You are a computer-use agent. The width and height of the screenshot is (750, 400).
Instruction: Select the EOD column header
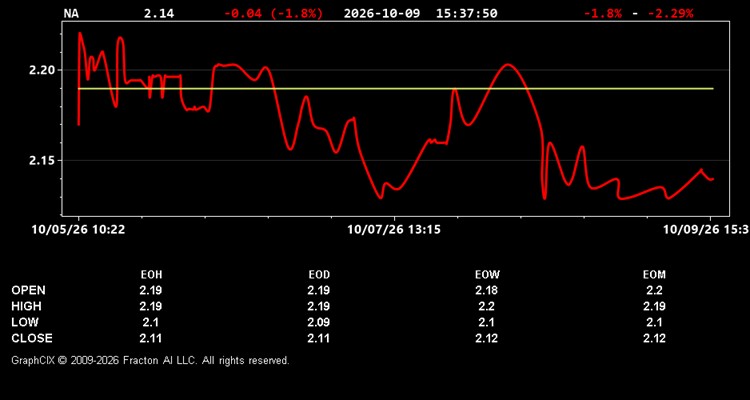pos(319,275)
